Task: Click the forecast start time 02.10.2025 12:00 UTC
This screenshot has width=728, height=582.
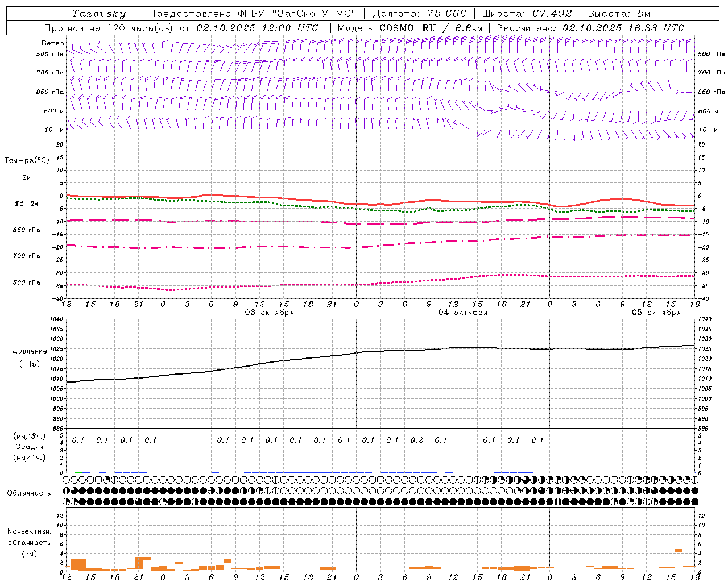Action: (x=257, y=28)
